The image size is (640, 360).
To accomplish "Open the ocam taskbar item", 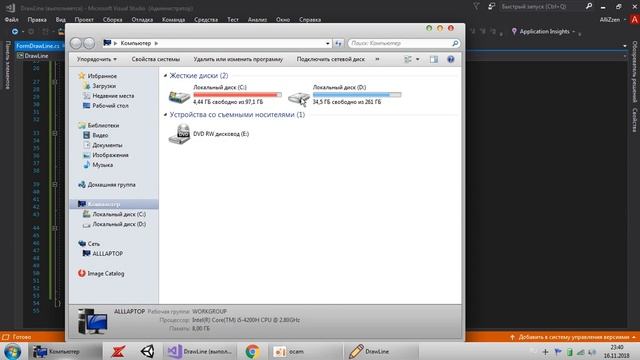I will pos(305,351).
